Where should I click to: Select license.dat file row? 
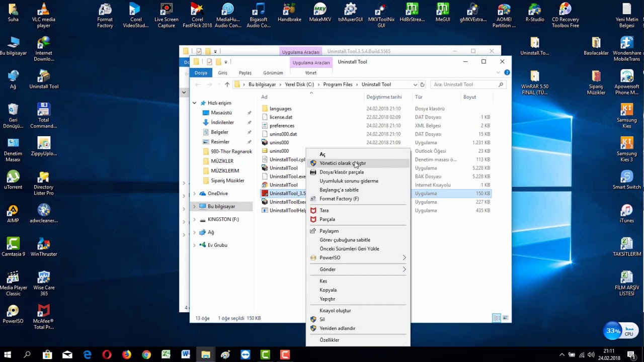point(376,117)
